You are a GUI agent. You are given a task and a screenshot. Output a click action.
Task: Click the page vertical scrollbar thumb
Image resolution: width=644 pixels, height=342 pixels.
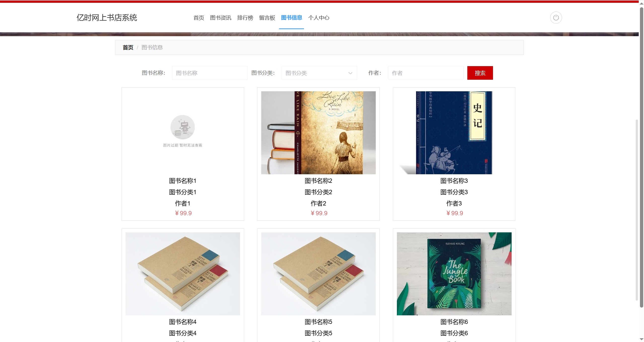(x=641, y=157)
